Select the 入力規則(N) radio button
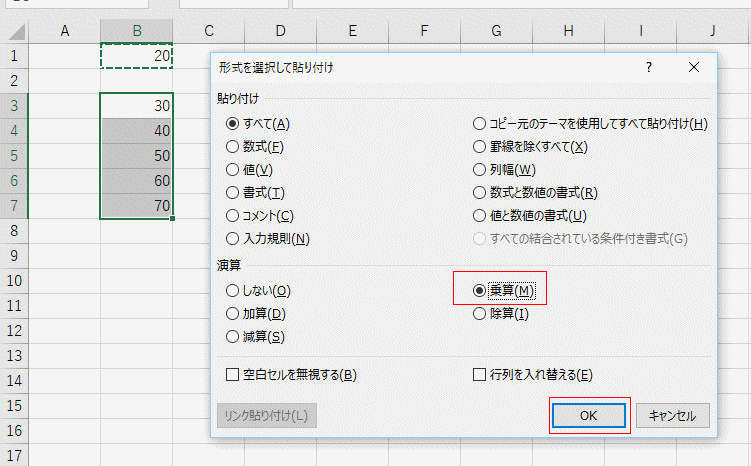Screen dimensions: 751x466 tap(233, 239)
